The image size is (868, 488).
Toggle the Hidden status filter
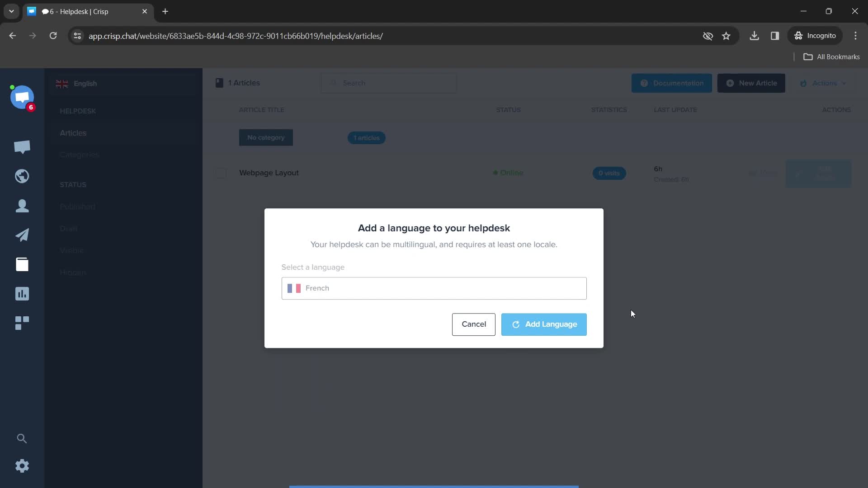coord(73,272)
